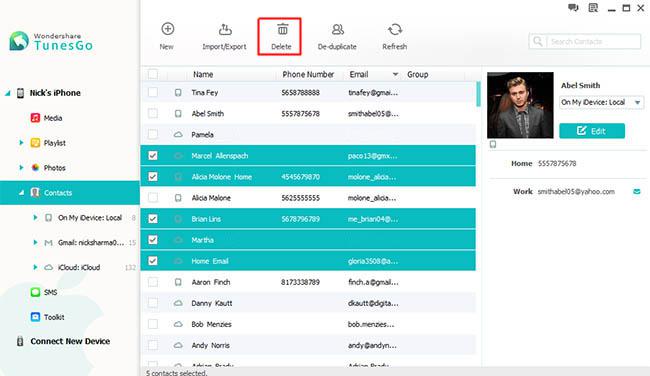This screenshot has width=650, height=376.
Task: Open the SMS section icon
Action: [36, 292]
